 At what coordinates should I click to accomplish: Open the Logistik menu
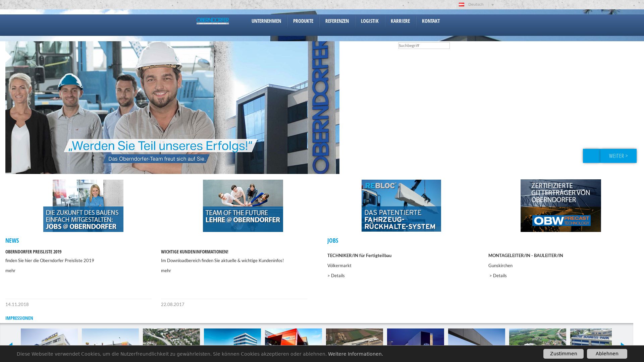(x=370, y=21)
